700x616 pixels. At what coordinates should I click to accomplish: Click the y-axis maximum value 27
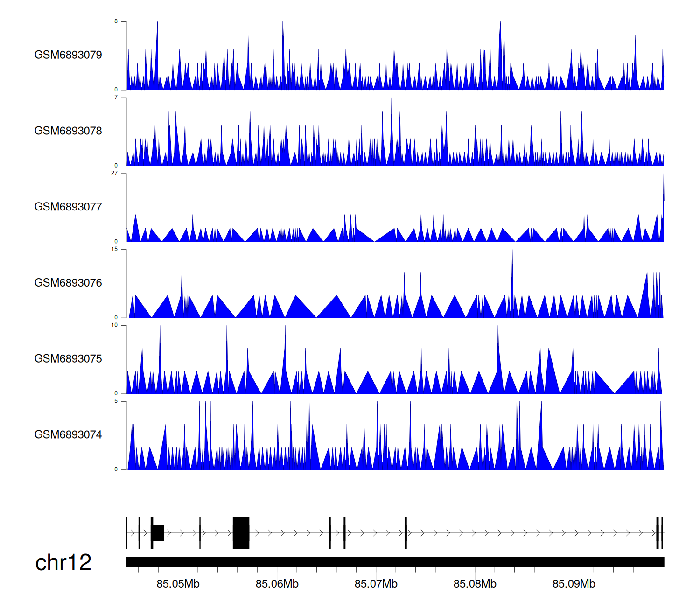(x=114, y=173)
